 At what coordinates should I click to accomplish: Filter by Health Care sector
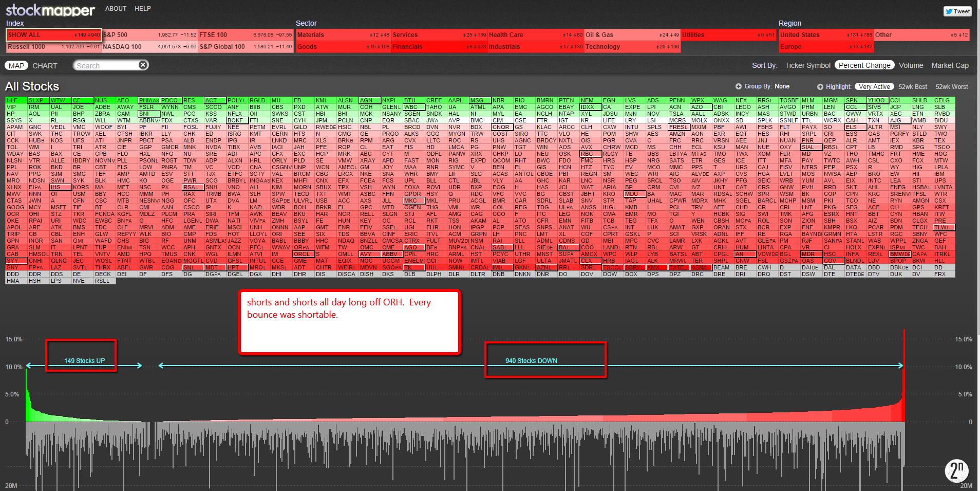tap(536, 35)
